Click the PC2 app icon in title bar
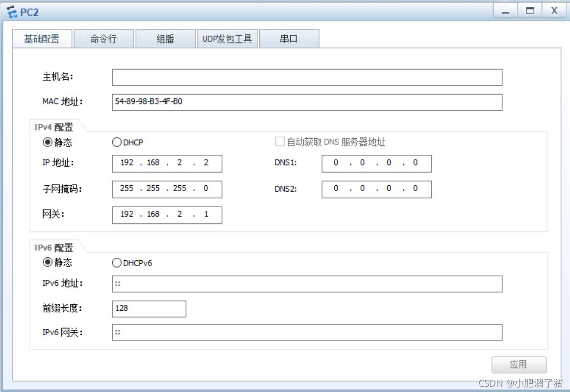 point(12,12)
